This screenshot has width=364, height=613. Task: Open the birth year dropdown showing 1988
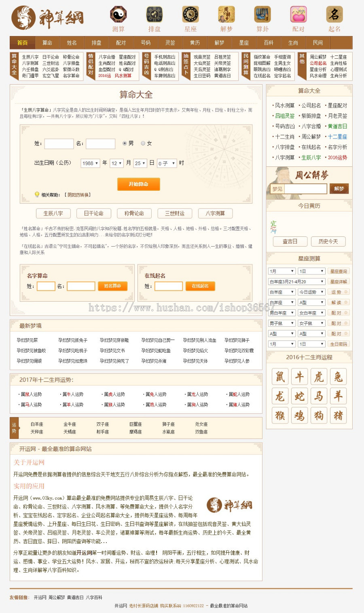(90, 163)
